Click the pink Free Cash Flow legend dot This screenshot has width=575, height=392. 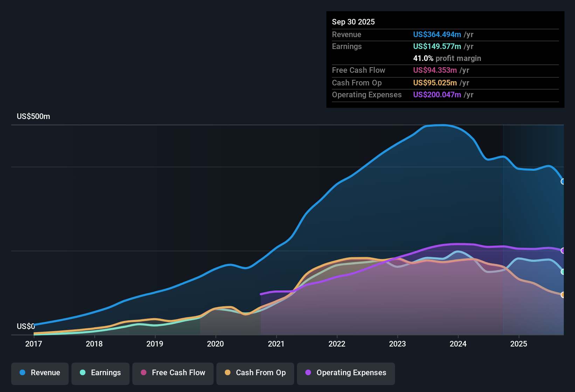(143, 373)
